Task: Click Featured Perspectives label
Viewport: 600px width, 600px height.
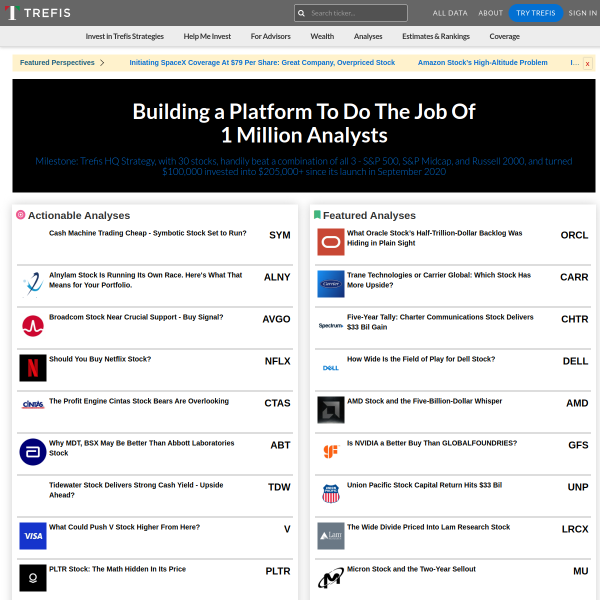Action: click(57, 62)
